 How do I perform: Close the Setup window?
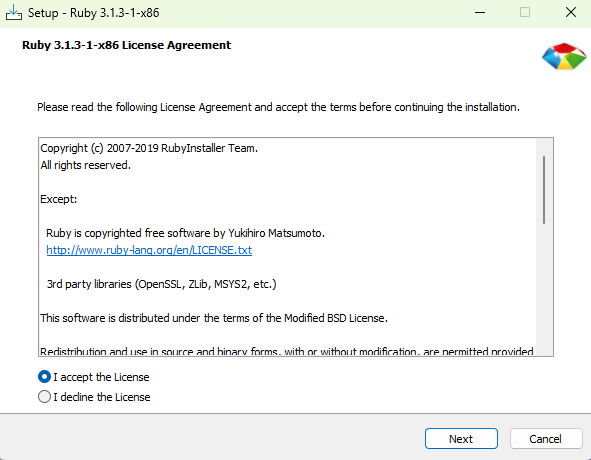pos(571,12)
